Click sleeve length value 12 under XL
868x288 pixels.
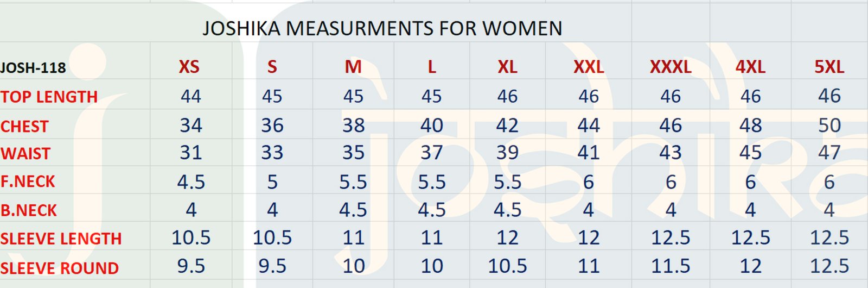point(507,237)
